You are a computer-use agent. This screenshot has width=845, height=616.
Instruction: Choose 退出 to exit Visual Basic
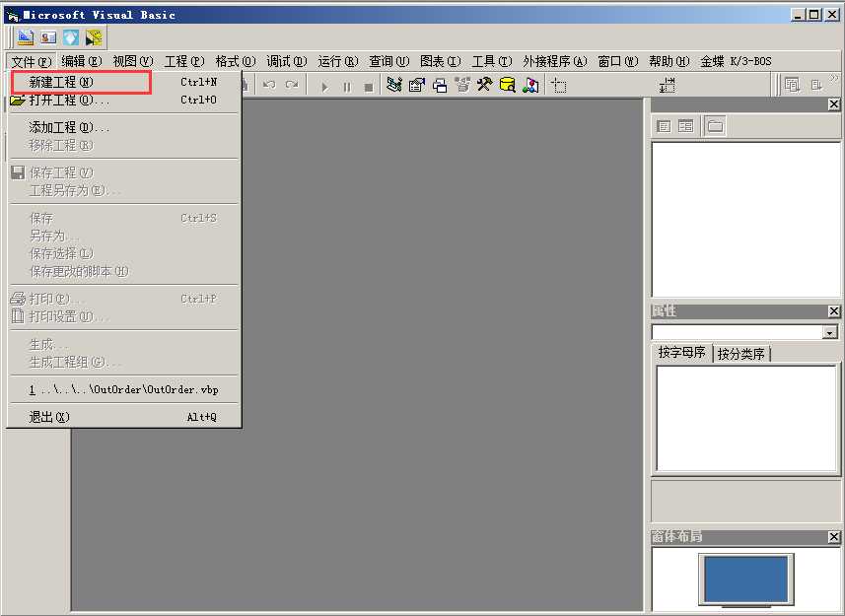(123, 417)
